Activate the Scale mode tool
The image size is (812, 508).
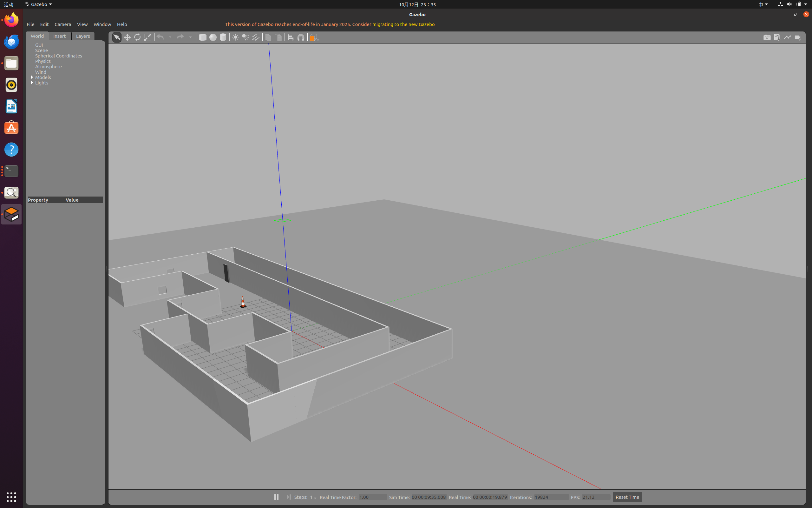tap(147, 37)
